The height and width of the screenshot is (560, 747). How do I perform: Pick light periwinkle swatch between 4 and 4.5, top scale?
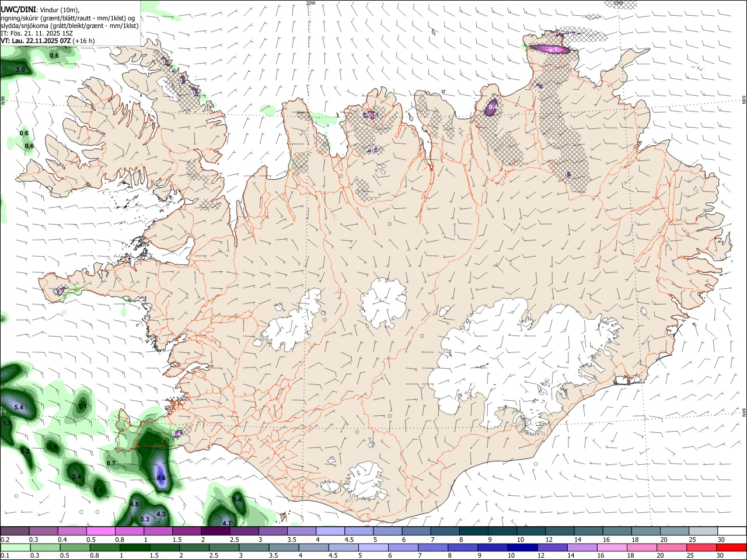point(330,531)
